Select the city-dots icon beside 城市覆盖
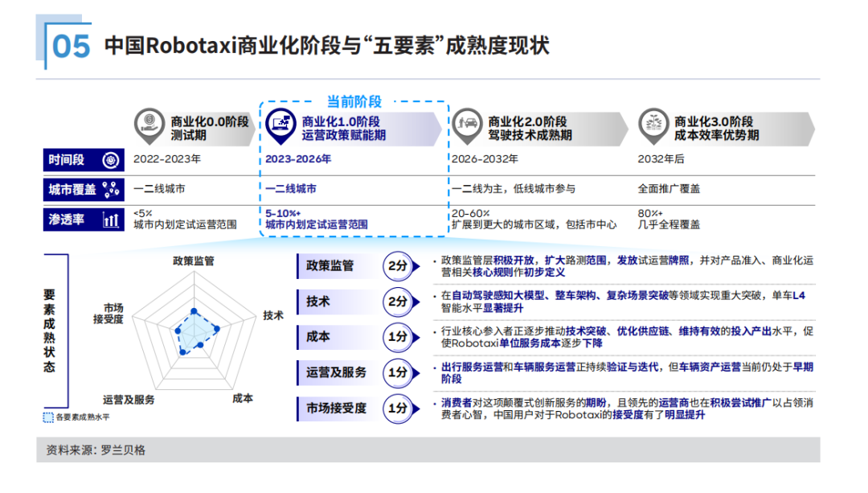The image size is (868, 493). click(110, 190)
